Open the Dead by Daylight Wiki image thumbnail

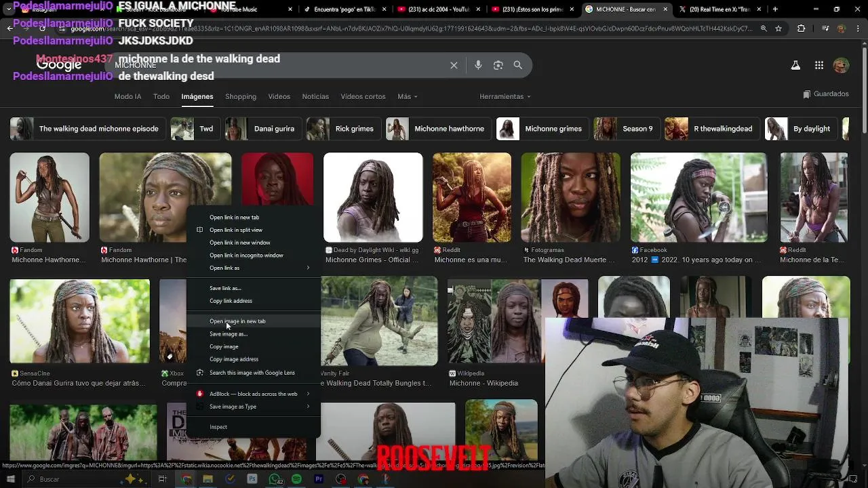click(x=373, y=197)
